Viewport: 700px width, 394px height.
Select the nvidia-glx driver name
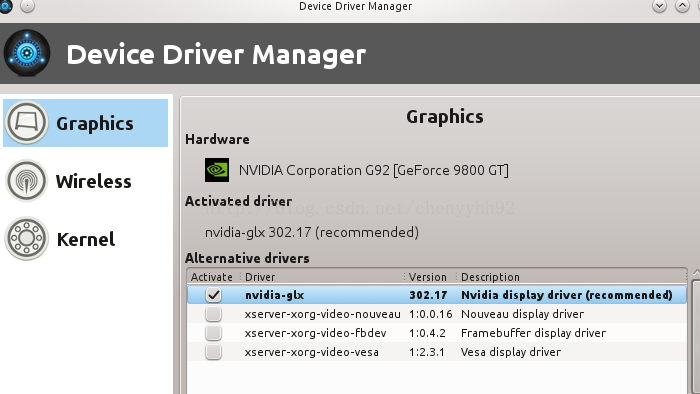click(275, 295)
